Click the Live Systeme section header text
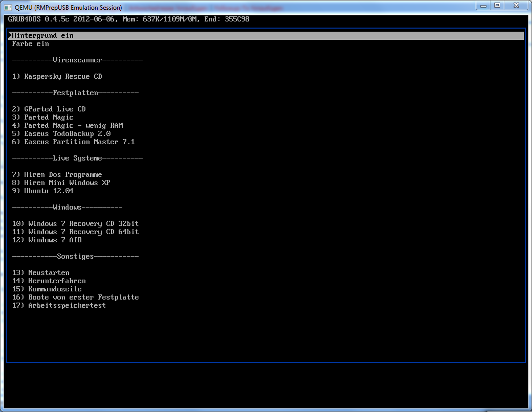Viewport: 532px width, 412px height. (77, 158)
